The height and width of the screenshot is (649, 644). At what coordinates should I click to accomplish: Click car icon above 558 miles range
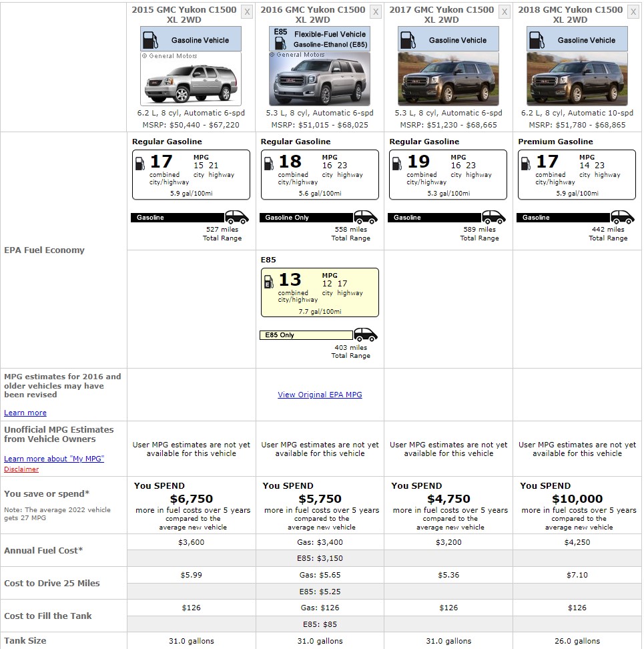(x=366, y=217)
